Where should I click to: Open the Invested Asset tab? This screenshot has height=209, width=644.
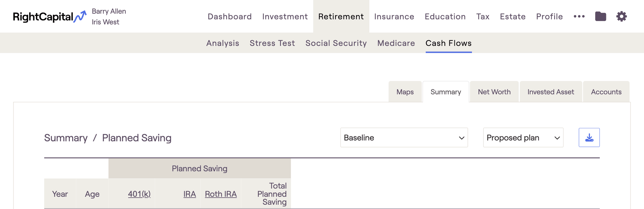click(550, 92)
